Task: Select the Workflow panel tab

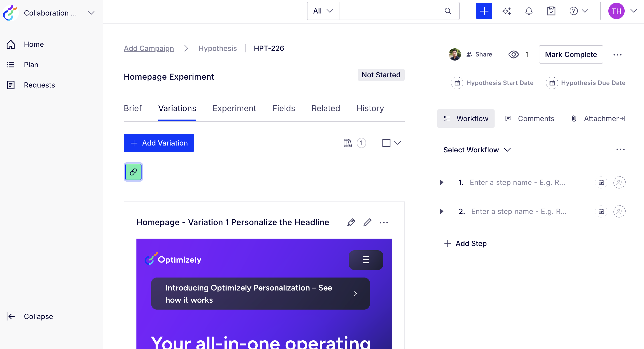Action: (466, 119)
